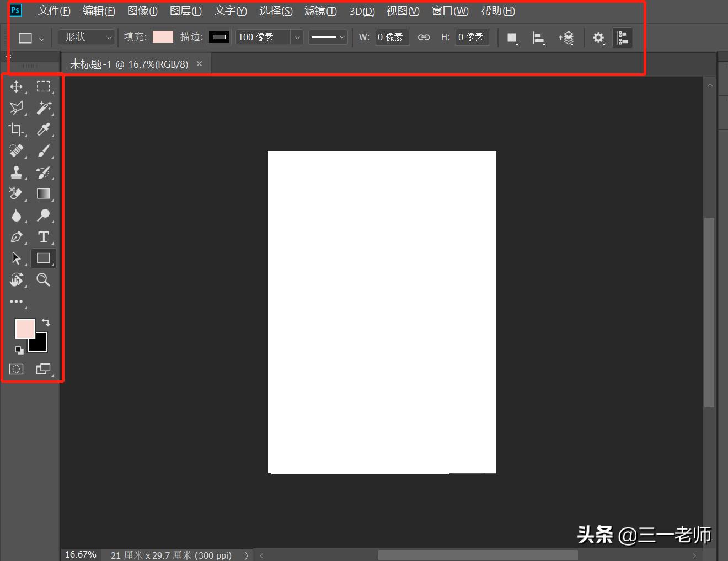Swap foreground and background colors

[46, 322]
